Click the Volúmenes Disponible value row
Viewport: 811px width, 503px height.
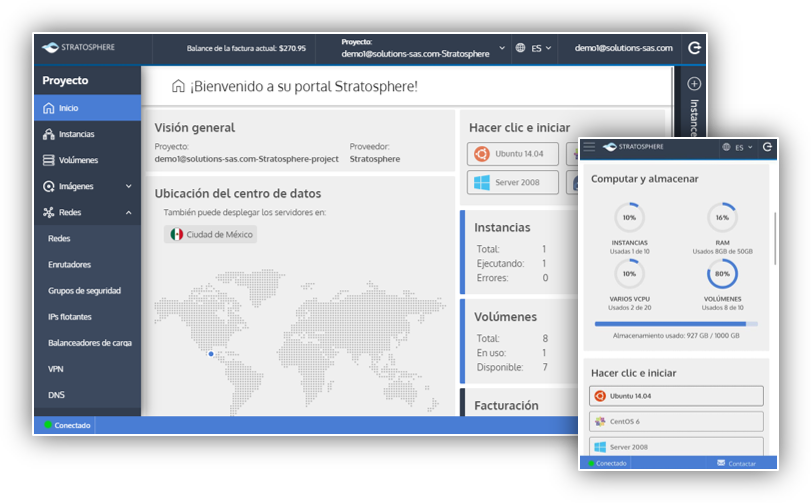coord(512,368)
